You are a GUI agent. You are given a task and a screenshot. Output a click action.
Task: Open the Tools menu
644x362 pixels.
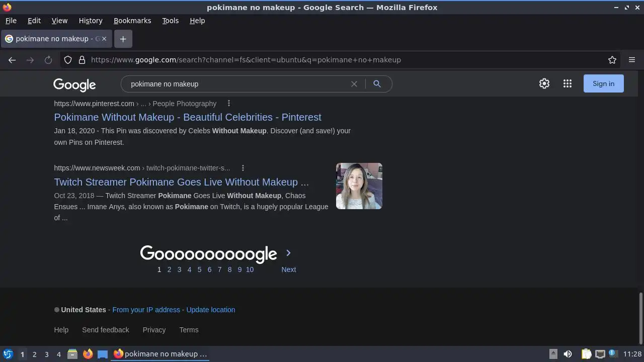click(171, 21)
